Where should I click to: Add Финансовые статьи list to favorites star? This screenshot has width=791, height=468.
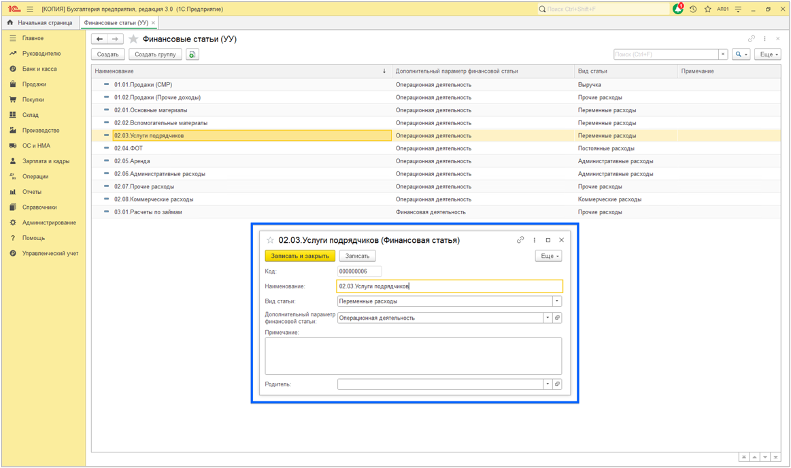tap(133, 39)
